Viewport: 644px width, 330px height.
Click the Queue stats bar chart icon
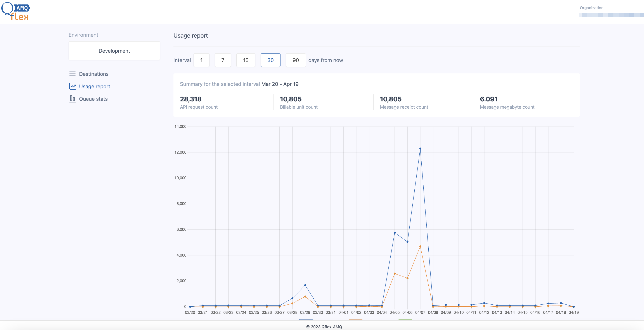coord(72,99)
